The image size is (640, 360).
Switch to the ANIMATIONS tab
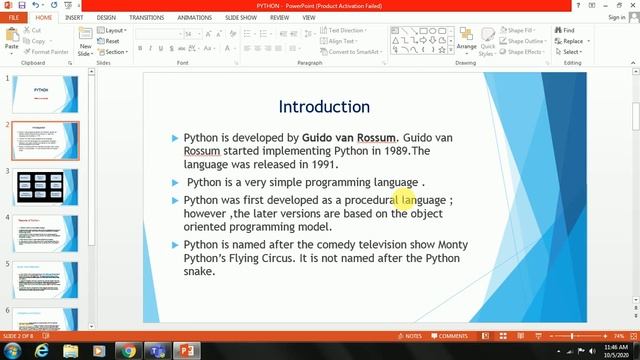tap(194, 18)
